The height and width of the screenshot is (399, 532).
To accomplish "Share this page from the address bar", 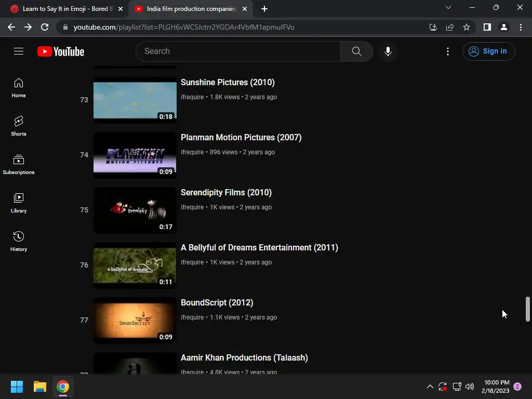I will (x=450, y=27).
